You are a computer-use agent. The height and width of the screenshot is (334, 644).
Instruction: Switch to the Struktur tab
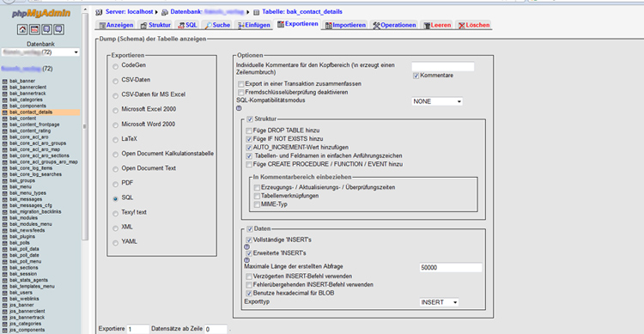click(x=155, y=25)
